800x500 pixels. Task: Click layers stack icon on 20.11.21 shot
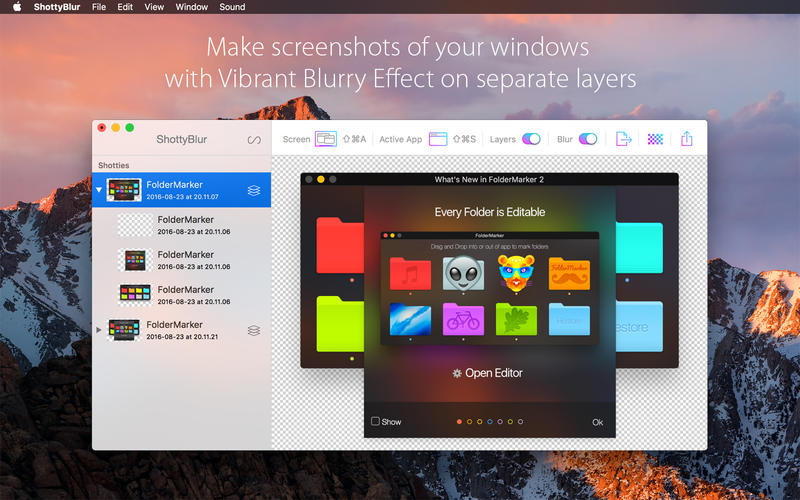click(x=254, y=330)
